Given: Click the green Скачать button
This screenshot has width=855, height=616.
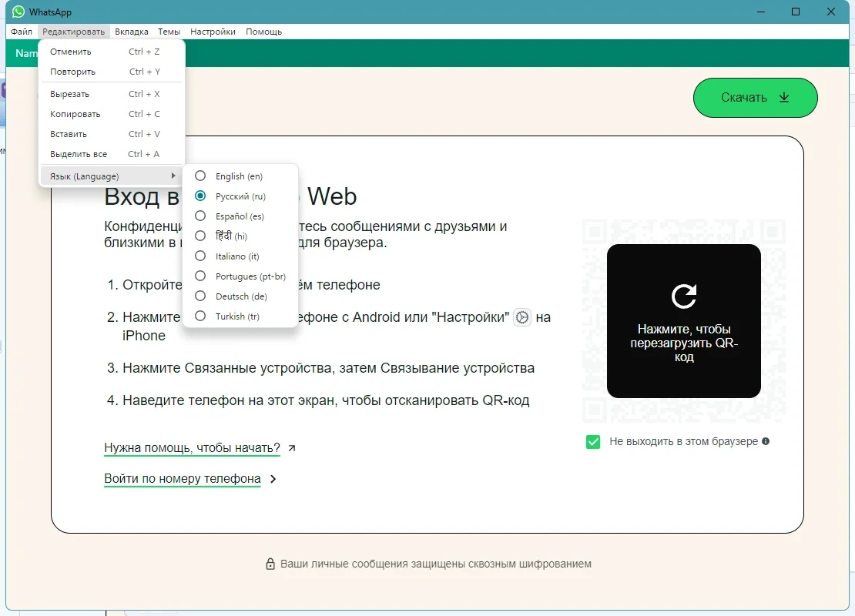Looking at the screenshot, I should [755, 98].
